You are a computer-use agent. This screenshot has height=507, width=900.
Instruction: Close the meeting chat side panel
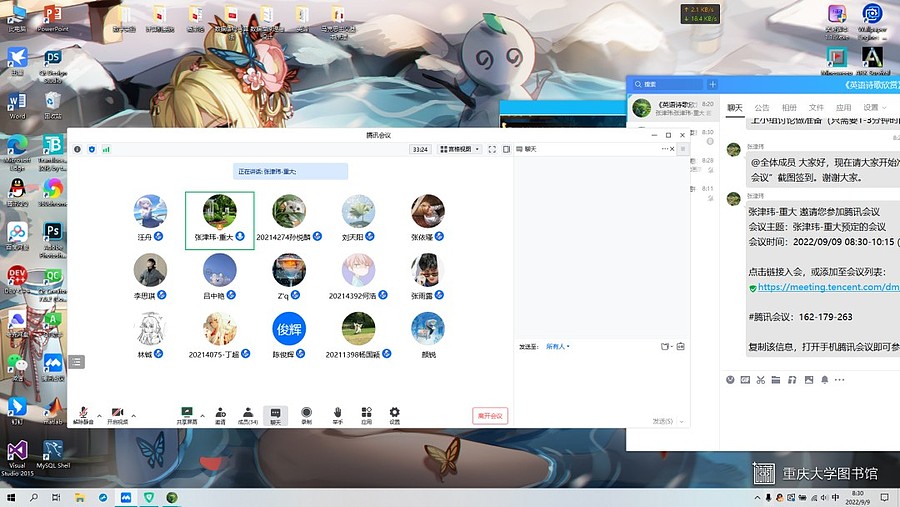point(672,149)
